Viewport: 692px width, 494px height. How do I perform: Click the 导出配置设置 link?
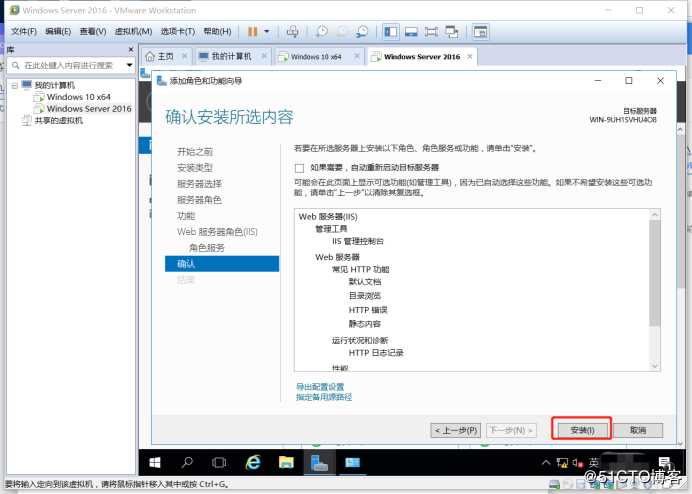(320, 387)
